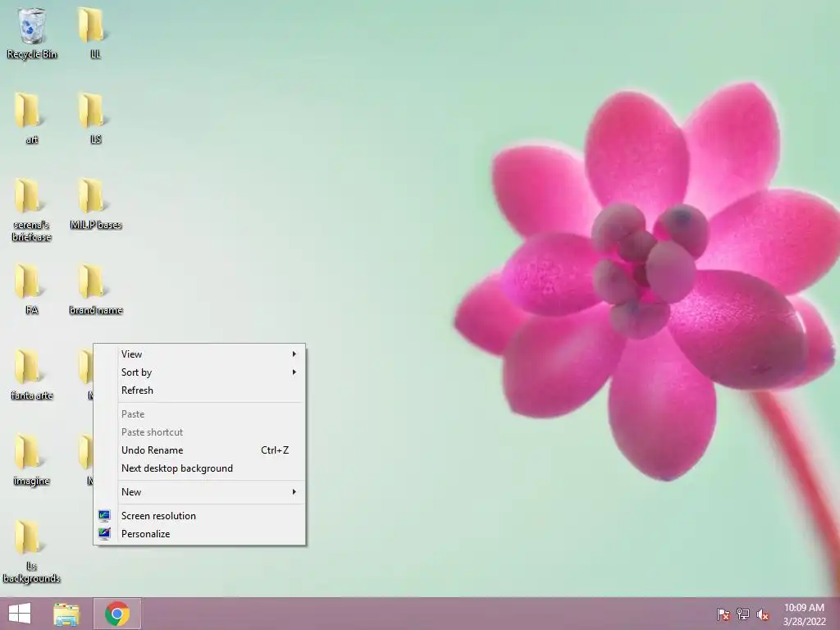Click the View submenu arrow
The width and height of the screenshot is (840, 630).
tap(294, 354)
